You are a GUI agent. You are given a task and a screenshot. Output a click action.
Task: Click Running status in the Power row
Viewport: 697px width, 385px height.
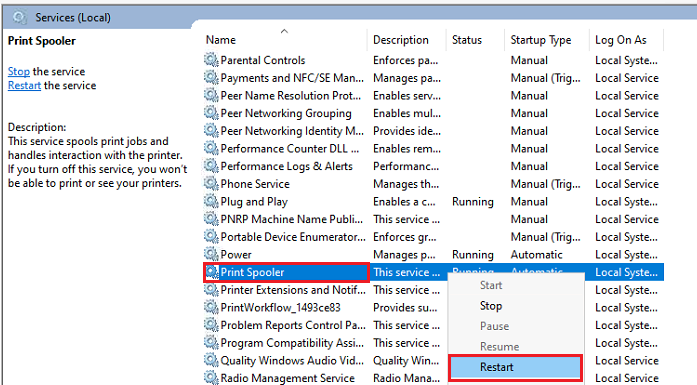click(473, 255)
